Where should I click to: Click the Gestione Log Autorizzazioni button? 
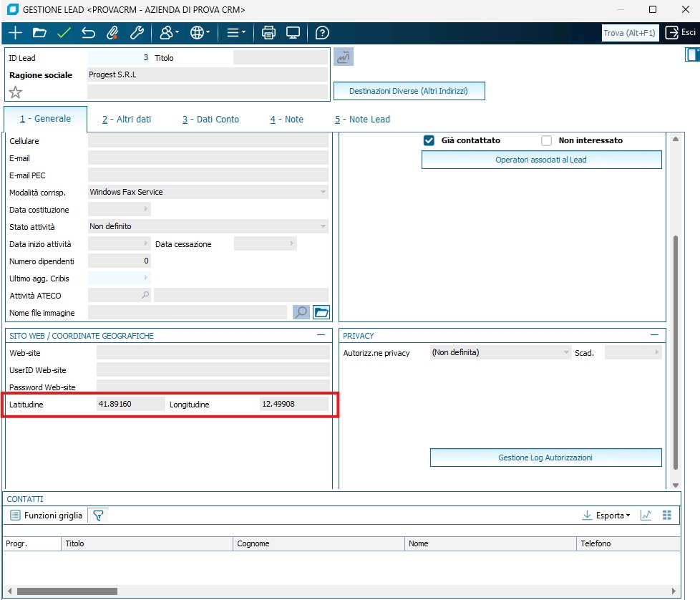coord(545,458)
